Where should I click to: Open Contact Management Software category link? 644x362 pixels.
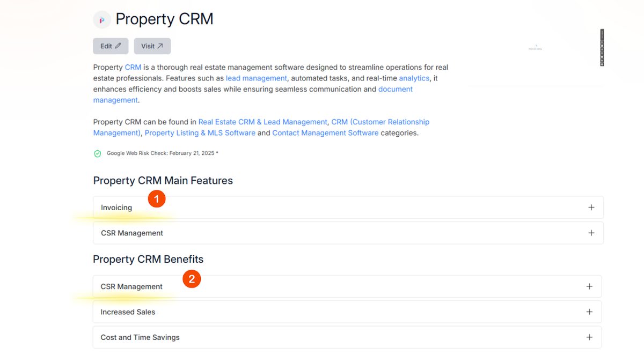[x=325, y=133]
